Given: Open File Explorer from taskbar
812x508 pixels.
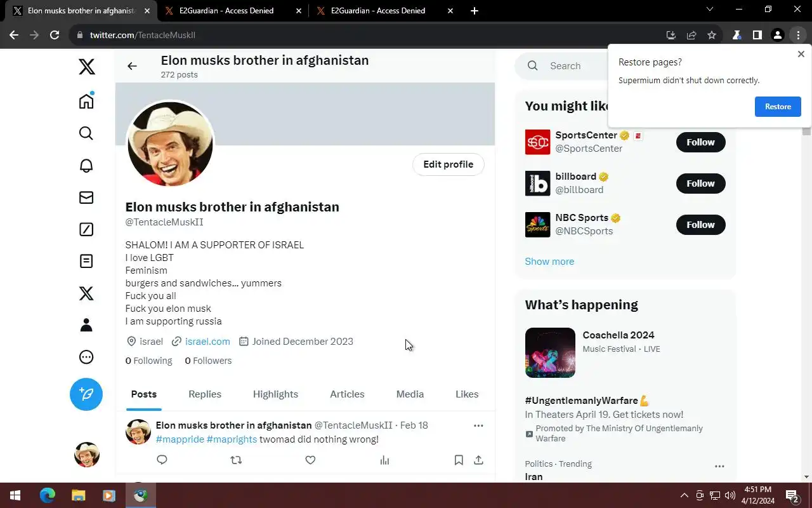Looking at the screenshot, I should click(x=78, y=495).
